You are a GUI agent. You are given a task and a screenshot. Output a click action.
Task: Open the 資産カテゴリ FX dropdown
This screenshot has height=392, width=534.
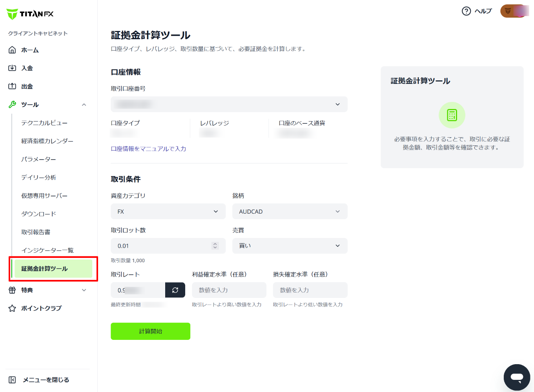pyautogui.click(x=168, y=211)
